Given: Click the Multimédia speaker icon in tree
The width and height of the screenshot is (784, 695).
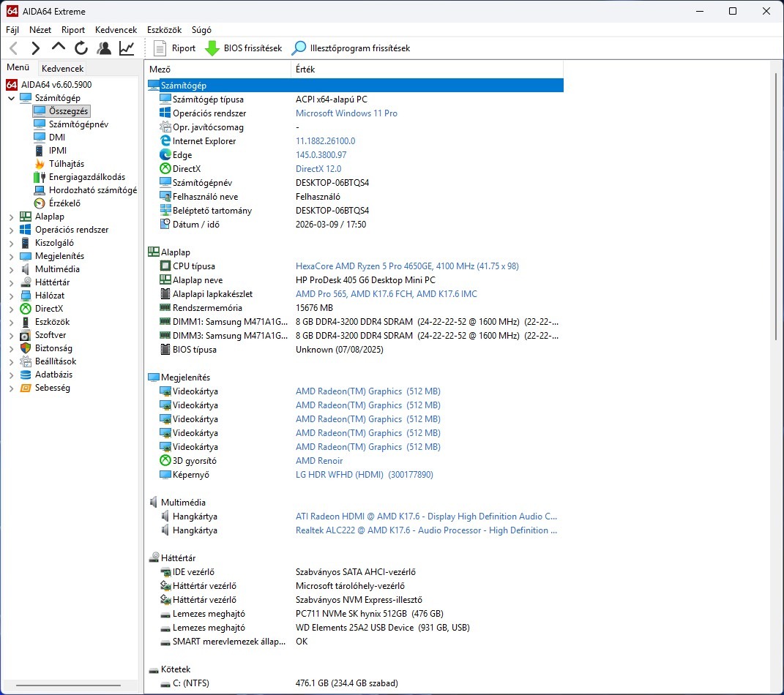Looking at the screenshot, I should coord(26,268).
